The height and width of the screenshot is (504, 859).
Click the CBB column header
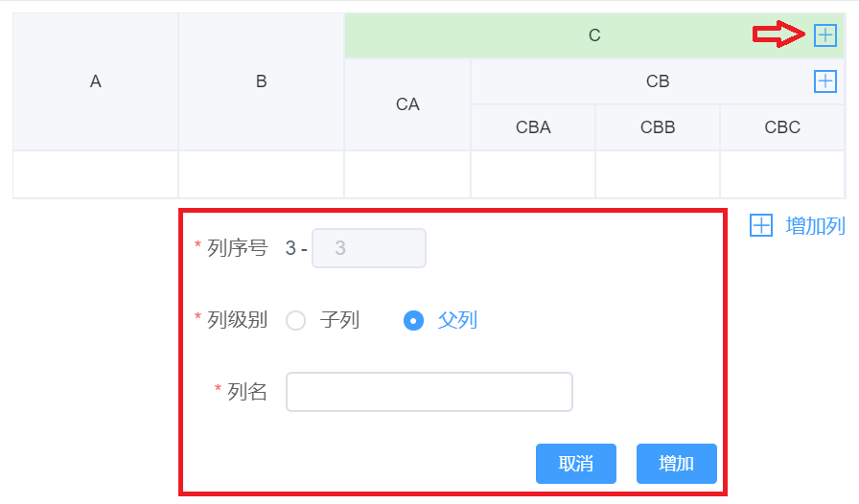[658, 127]
